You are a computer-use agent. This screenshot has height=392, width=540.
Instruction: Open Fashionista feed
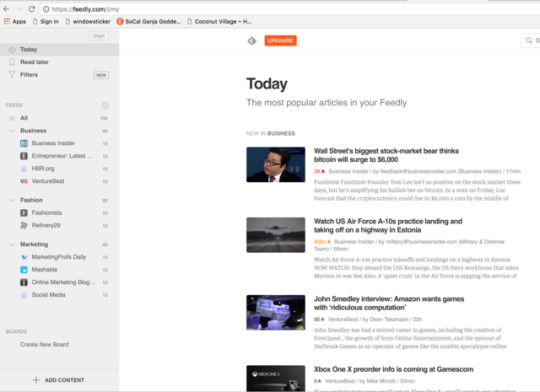pos(47,213)
